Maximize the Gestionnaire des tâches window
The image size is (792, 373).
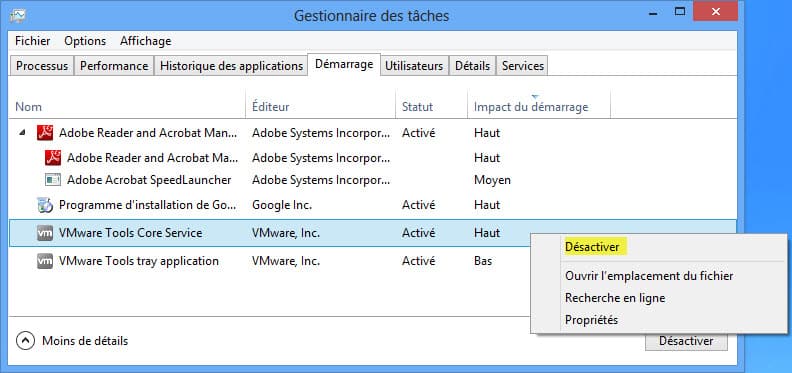point(680,11)
